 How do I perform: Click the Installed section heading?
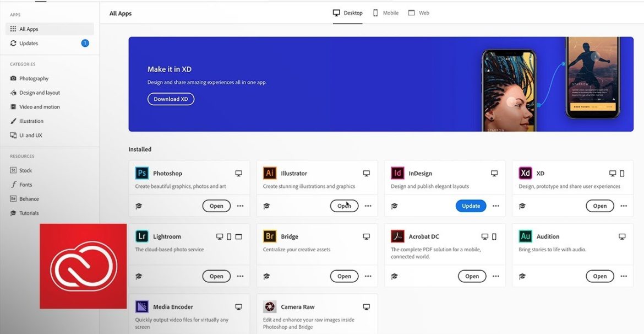pyautogui.click(x=140, y=149)
